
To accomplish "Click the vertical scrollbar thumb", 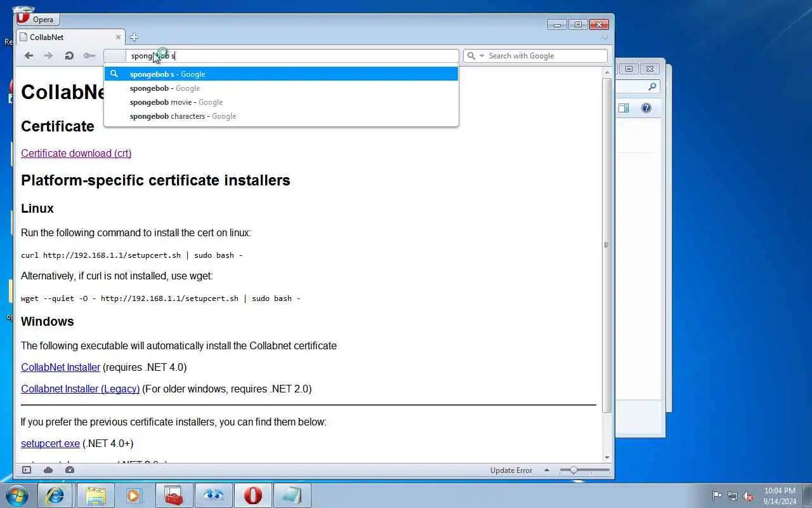I will [x=607, y=245].
